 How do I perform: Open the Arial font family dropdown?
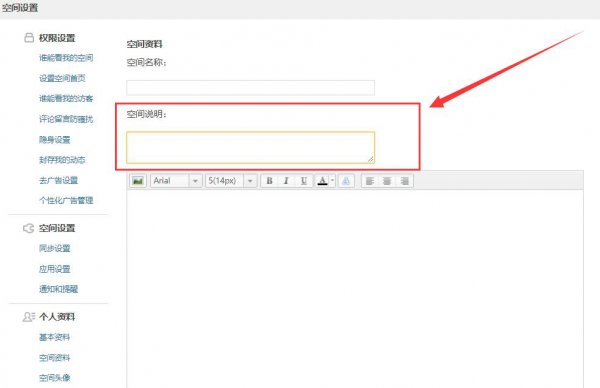176,181
